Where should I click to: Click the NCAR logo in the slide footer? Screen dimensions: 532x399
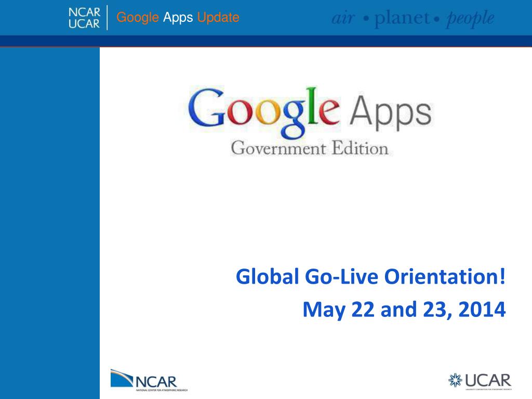149,380
